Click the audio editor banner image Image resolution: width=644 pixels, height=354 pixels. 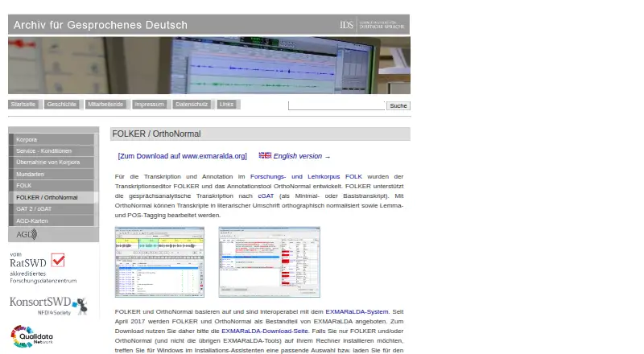pyautogui.click(x=209, y=65)
